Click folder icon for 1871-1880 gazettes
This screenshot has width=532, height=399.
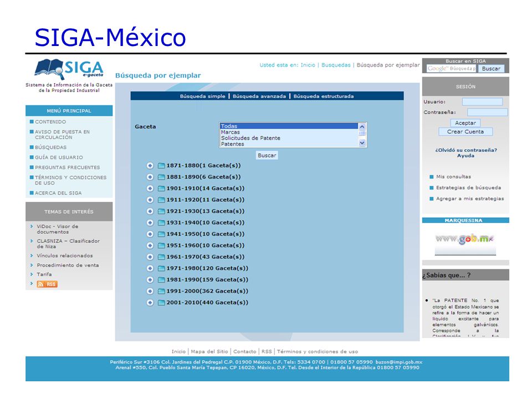[x=161, y=166]
